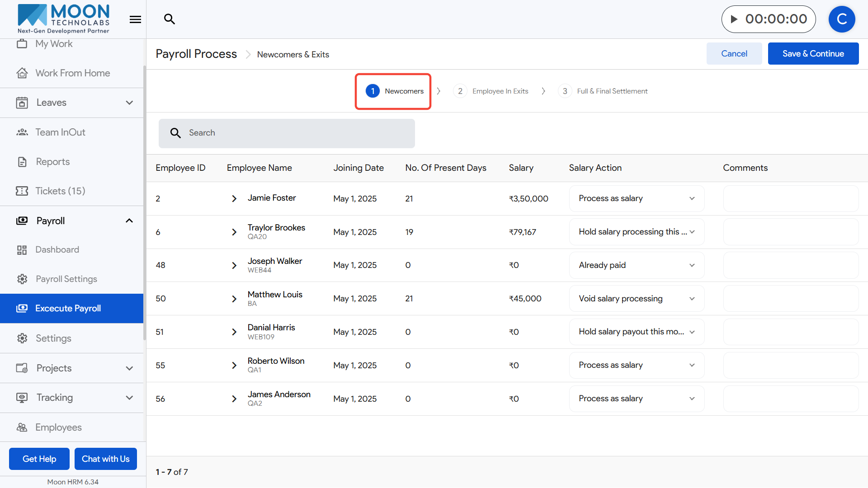Viewport: 868px width, 488px height.
Task: Click the hamburger menu icon
Action: click(135, 19)
